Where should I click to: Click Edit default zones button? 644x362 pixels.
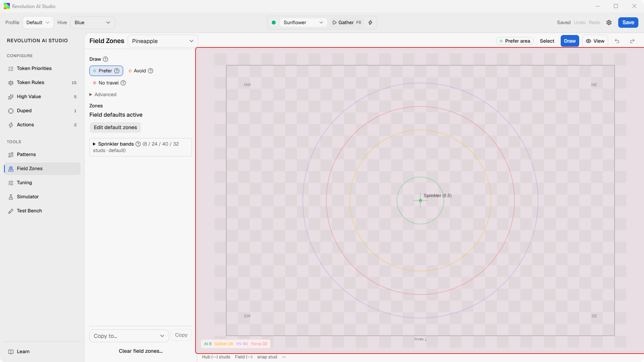(x=116, y=128)
